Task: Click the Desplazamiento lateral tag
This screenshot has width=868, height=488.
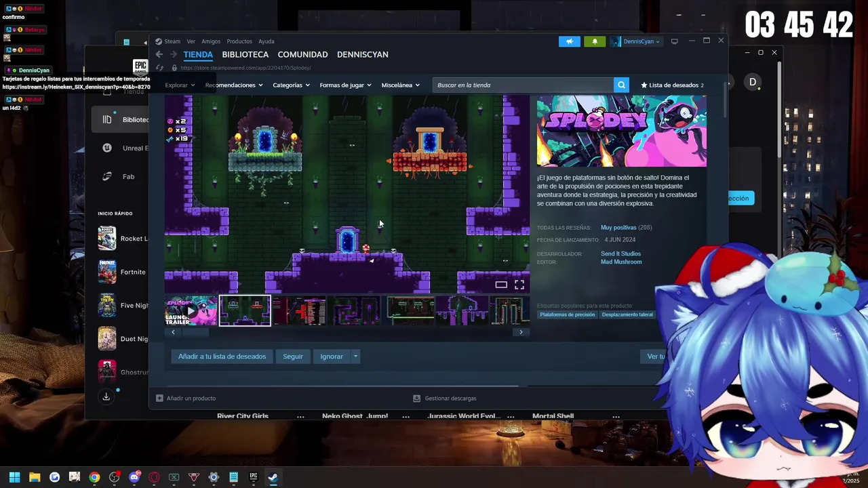Action: pyautogui.click(x=627, y=314)
